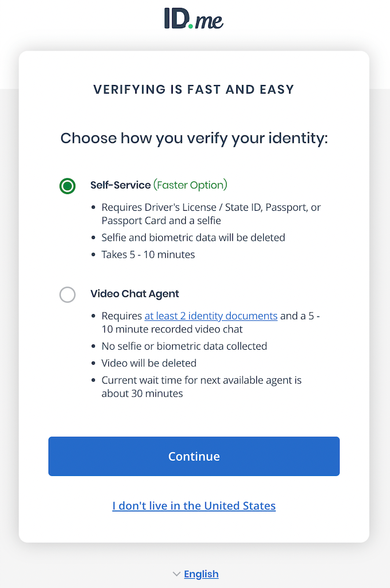Image resolution: width=390 pixels, height=588 pixels.
Task: Click 'Choose how you verify your identity' text
Action: pos(194,138)
